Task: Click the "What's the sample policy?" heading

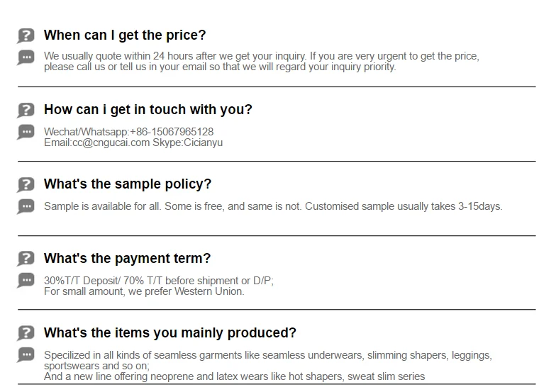Action: click(128, 184)
